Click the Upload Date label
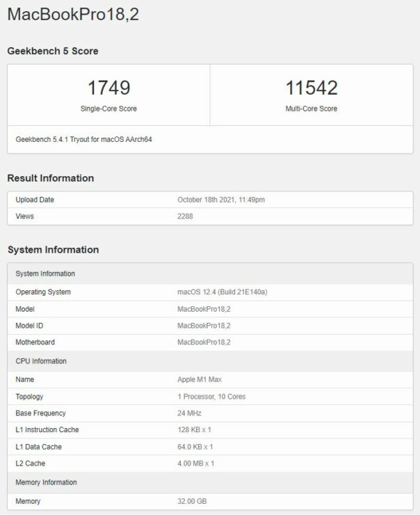The height and width of the screenshot is (515, 420). [35, 200]
